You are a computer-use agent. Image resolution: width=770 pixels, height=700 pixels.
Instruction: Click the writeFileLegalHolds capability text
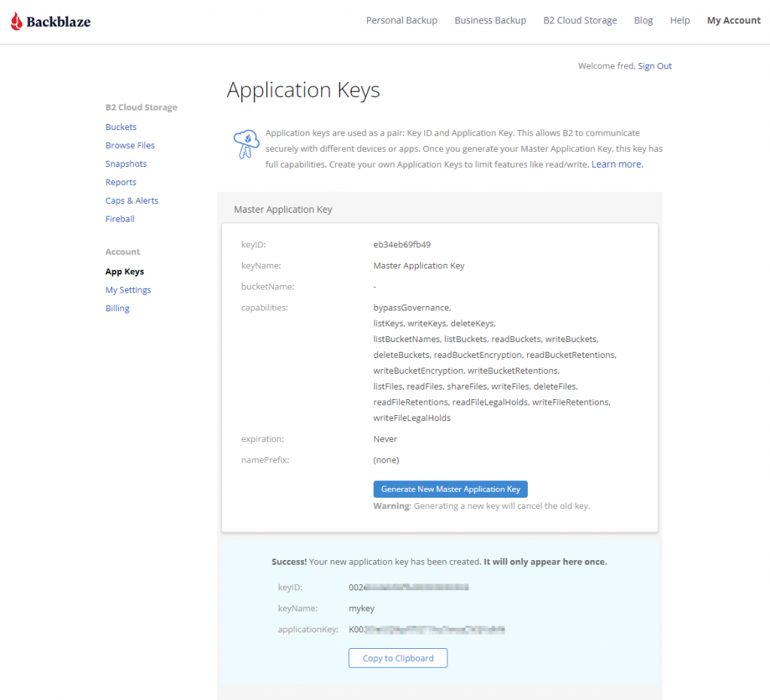click(411, 418)
